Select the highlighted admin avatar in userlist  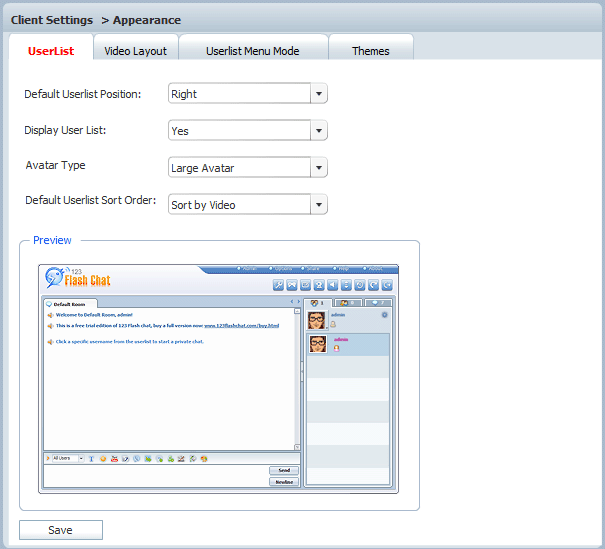(x=317, y=344)
